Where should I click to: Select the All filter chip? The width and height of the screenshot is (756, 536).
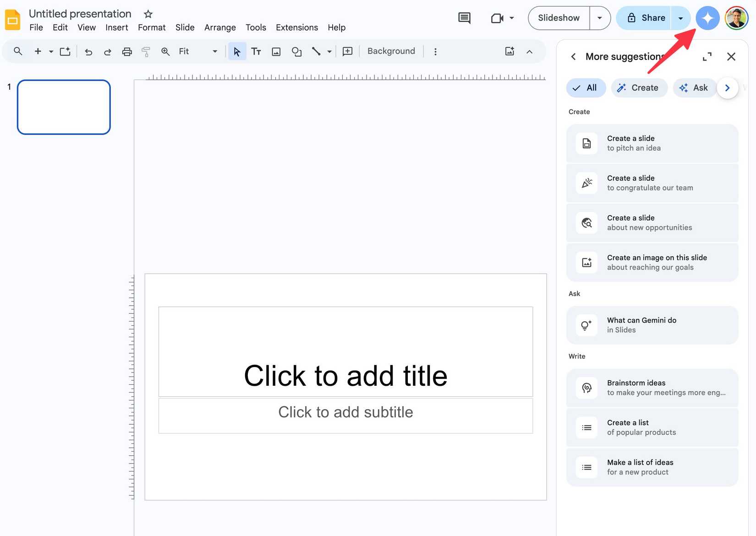point(586,88)
